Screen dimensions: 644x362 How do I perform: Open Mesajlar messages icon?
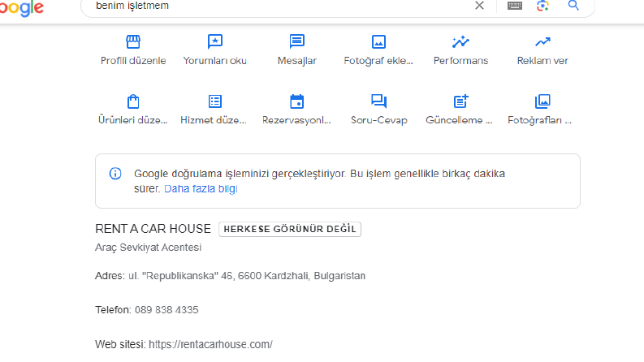click(x=297, y=41)
